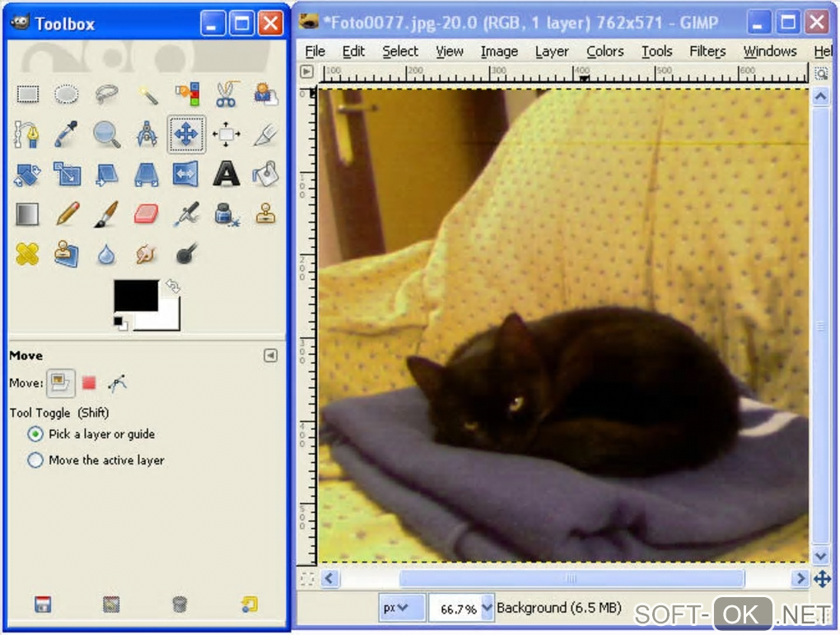
Task: Select the Select by Color tool
Action: [x=187, y=94]
